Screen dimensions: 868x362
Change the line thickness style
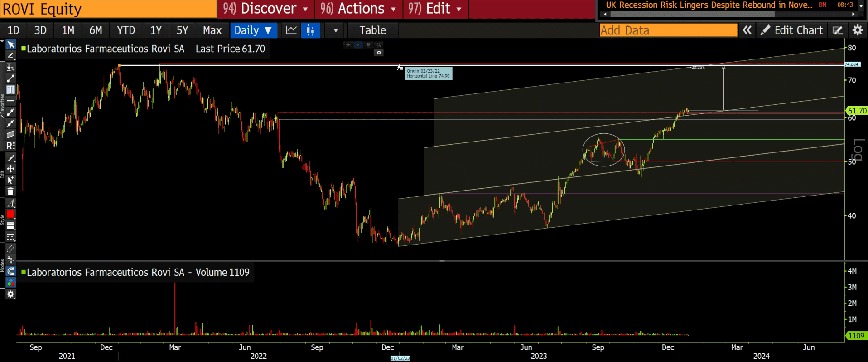point(11,226)
